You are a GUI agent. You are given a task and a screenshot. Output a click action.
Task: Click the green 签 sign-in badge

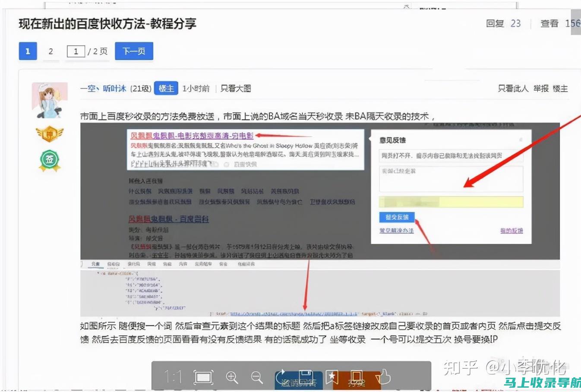click(x=49, y=160)
